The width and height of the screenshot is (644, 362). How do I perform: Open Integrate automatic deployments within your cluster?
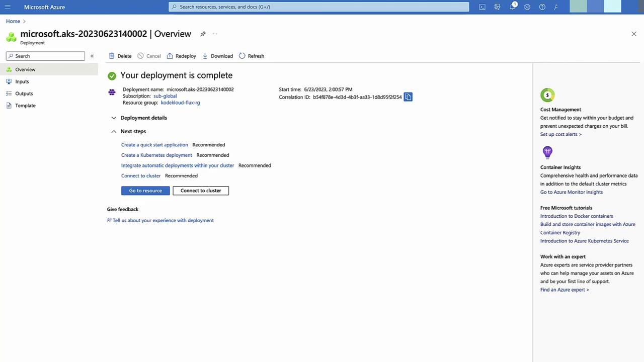click(178, 165)
